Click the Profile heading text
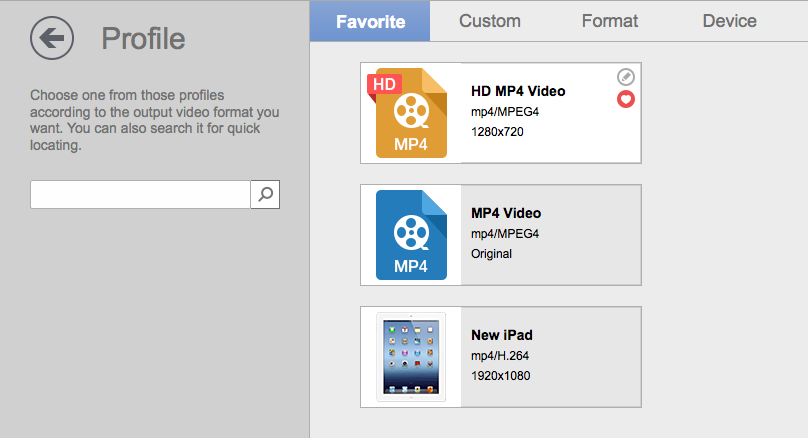This screenshot has width=808, height=438. coord(143,39)
